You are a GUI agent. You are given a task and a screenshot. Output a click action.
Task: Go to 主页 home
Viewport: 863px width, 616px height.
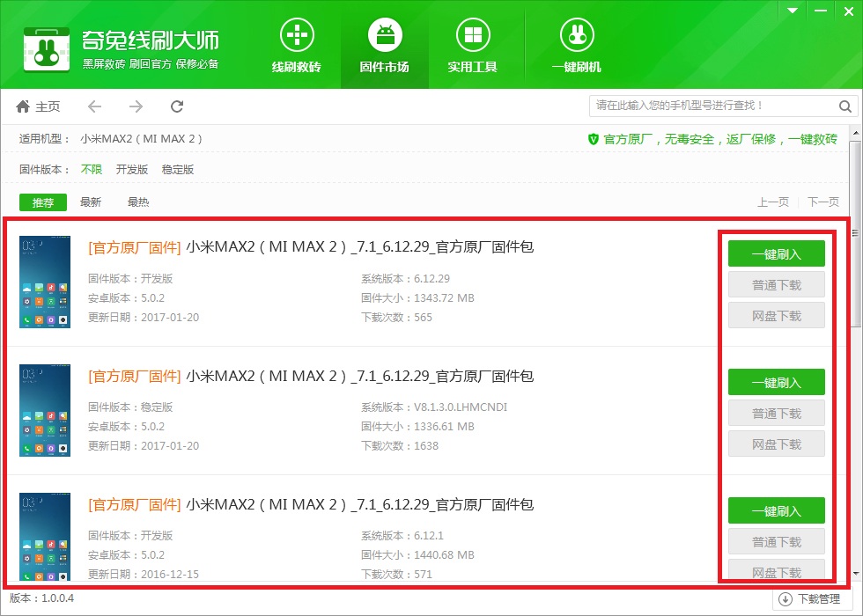point(38,106)
